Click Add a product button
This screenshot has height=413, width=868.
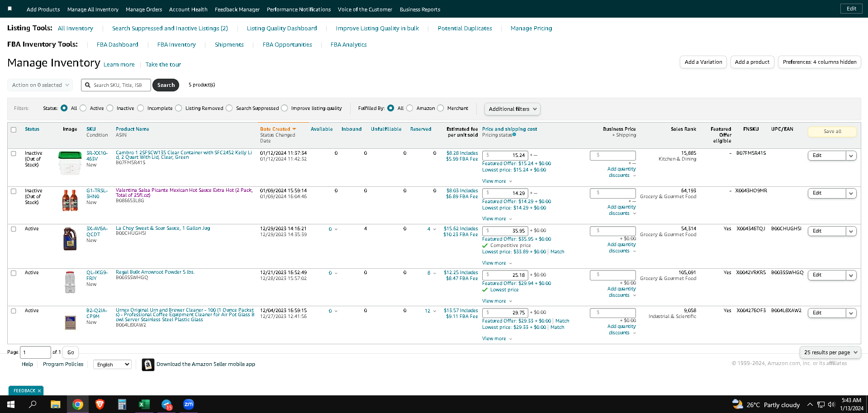(752, 62)
